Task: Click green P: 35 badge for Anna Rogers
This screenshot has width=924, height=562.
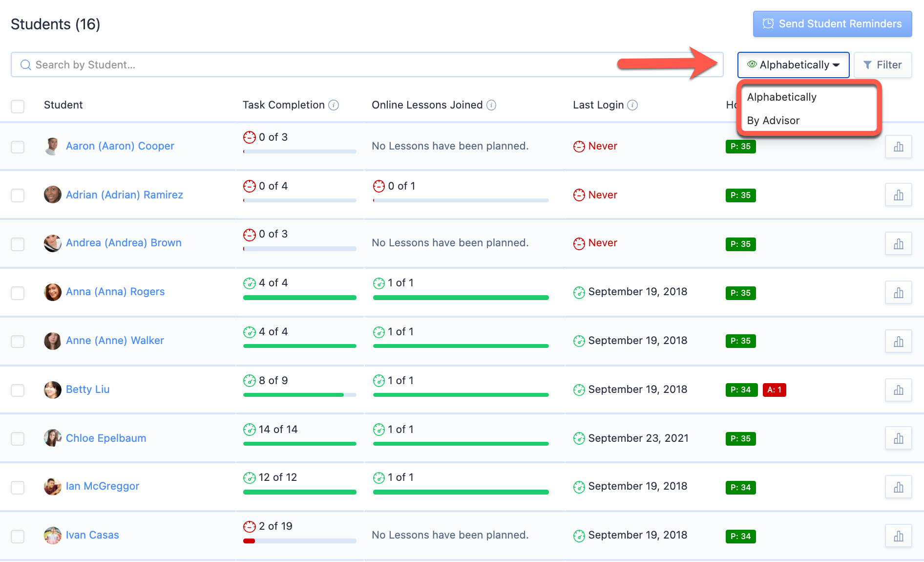Action: (x=740, y=293)
